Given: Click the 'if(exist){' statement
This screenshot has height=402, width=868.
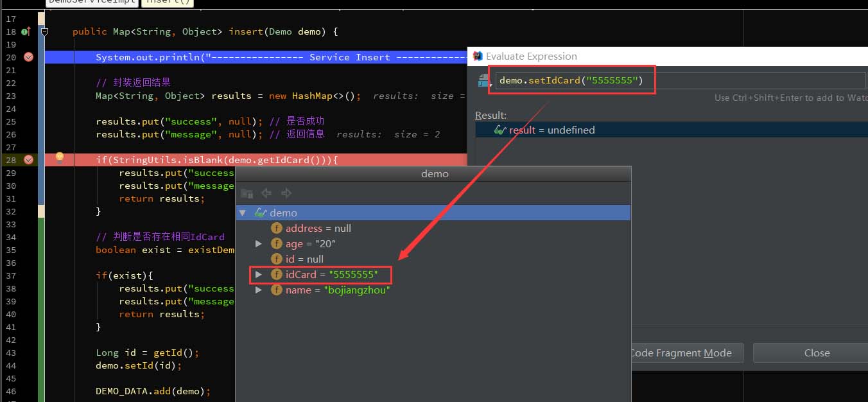Looking at the screenshot, I should pos(125,275).
